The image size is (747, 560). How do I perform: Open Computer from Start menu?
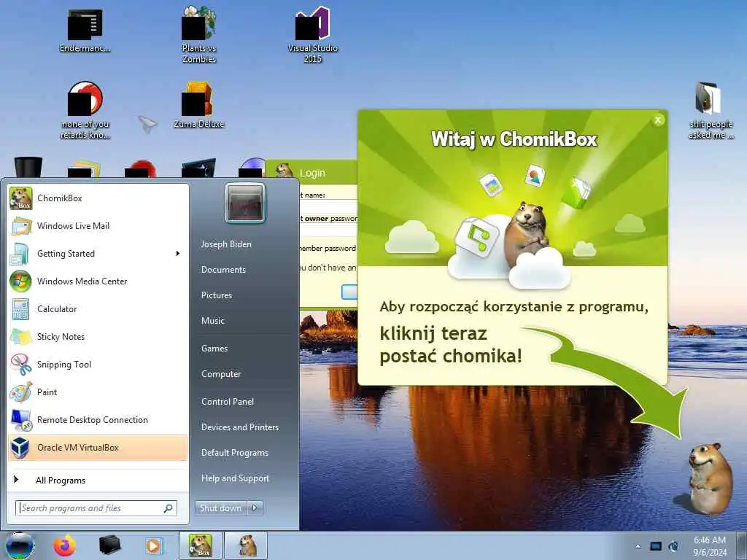click(x=221, y=374)
